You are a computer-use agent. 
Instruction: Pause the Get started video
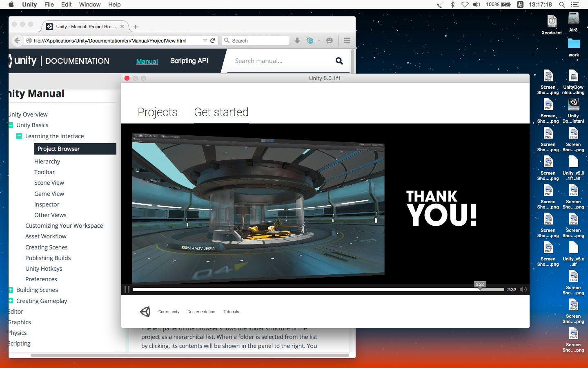(x=127, y=289)
